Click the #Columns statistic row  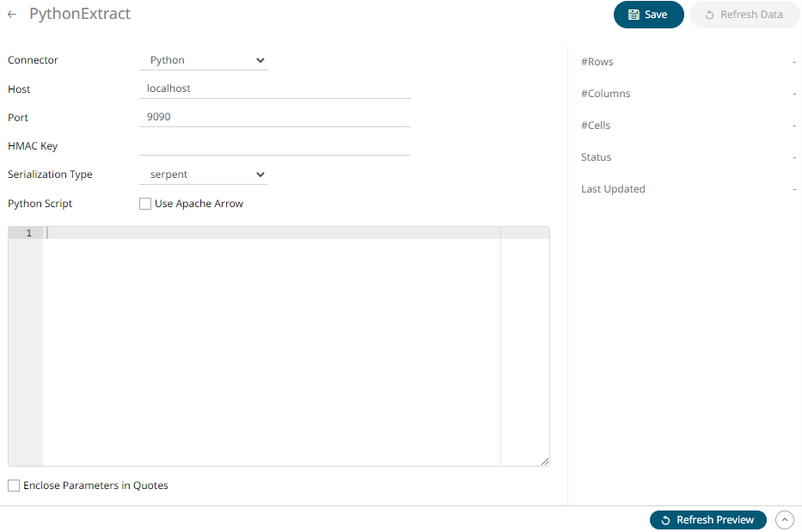(688, 94)
